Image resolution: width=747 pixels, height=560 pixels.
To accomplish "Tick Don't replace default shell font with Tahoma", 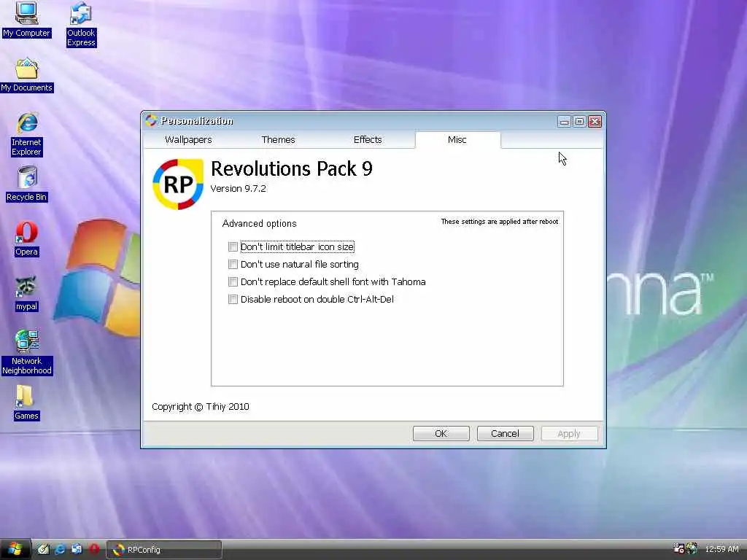I will [233, 282].
